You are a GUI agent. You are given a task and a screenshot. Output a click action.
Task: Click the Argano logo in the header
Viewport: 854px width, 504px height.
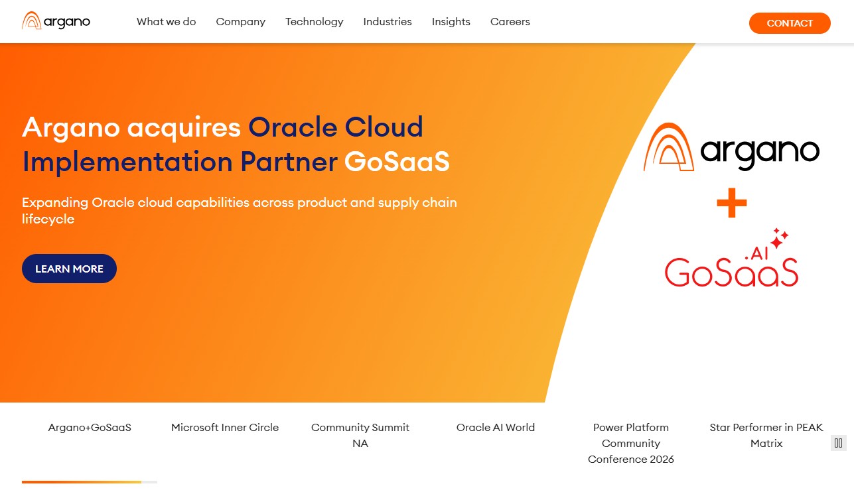click(56, 21)
